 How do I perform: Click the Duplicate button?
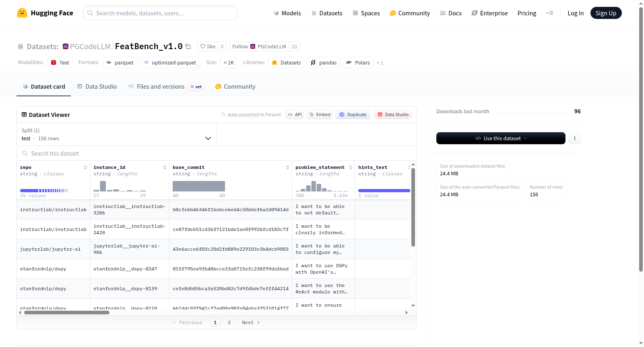(353, 114)
